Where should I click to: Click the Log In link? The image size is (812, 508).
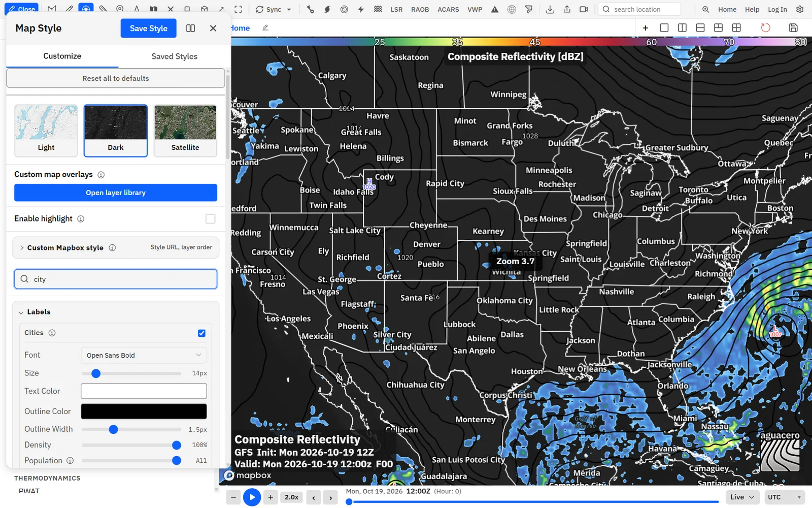pos(777,9)
